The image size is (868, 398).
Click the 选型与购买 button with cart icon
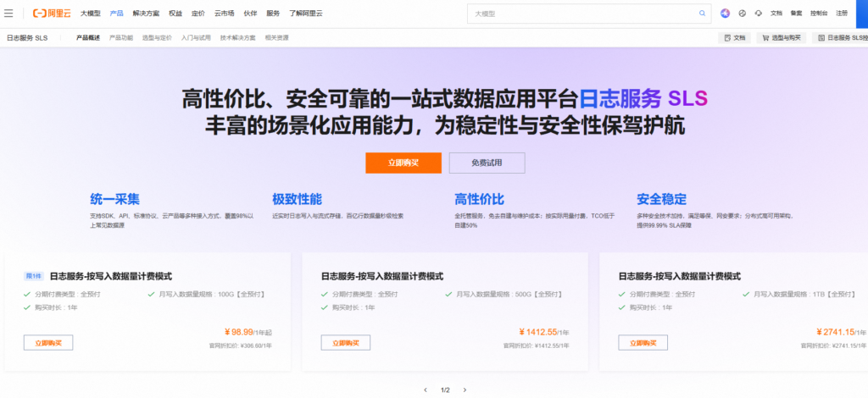coord(781,38)
